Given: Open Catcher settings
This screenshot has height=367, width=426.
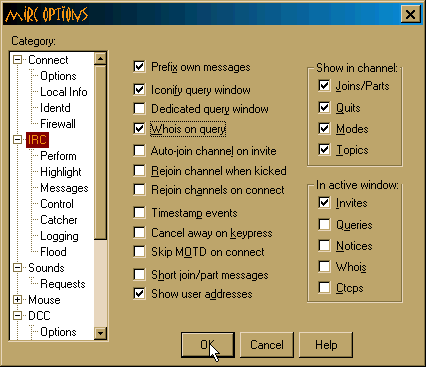Looking at the screenshot, I should [x=59, y=220].
